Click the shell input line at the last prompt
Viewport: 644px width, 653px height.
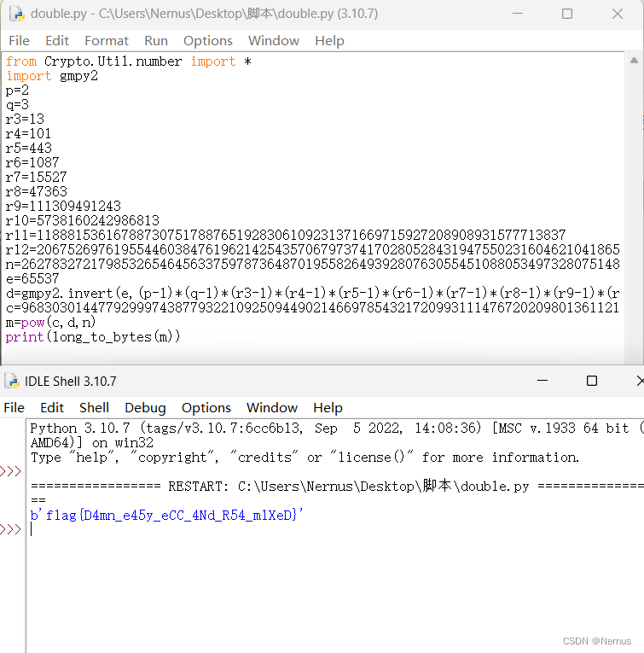tap(335, 530)
